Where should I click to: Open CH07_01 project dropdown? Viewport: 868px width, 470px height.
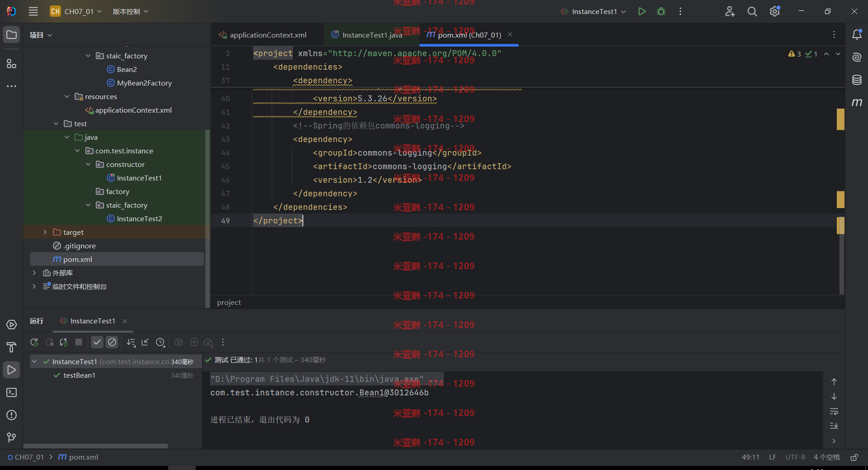coord(76,11)
